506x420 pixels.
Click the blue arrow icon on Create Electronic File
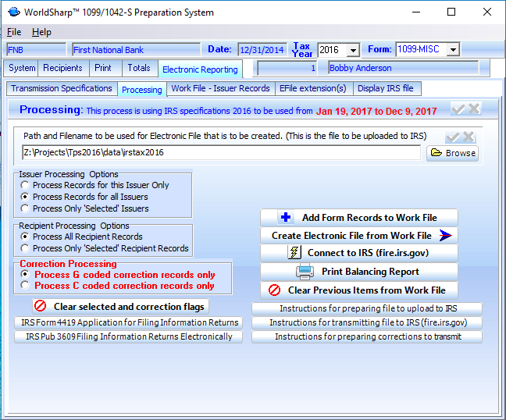445,236
